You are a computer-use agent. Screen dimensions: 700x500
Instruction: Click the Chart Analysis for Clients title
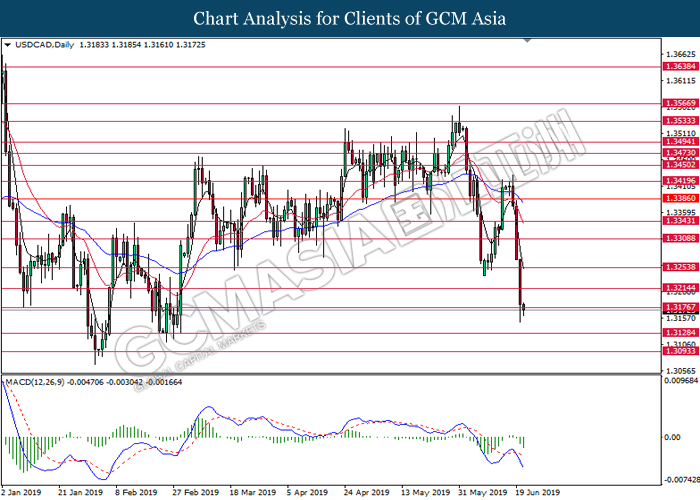click(x=350, y=19)
